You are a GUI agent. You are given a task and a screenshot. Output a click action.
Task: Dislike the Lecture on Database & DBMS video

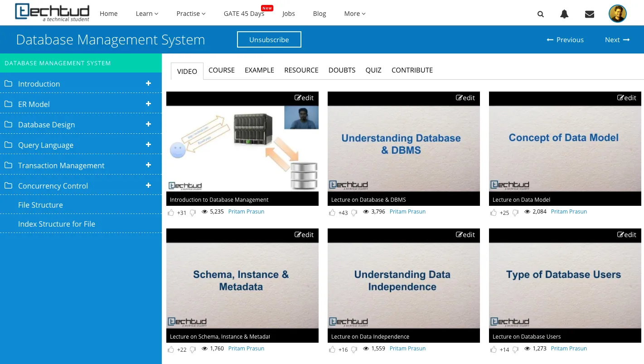354,212
